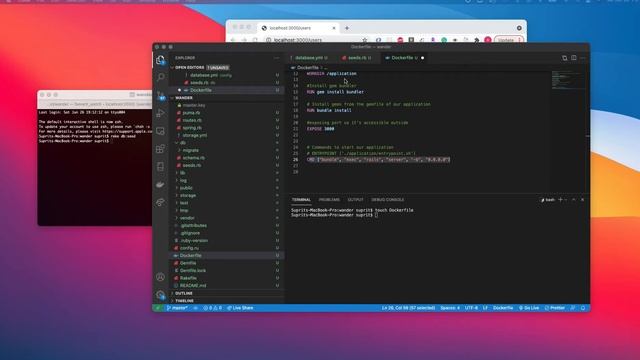Click the profile avatar in browser toolbar

487,40
